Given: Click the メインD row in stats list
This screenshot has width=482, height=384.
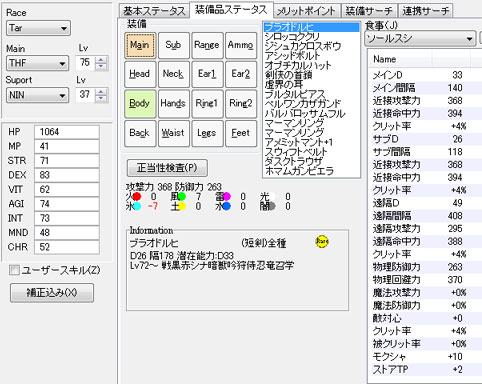Looking at the screenshot, I should click(x=425, y=75).
